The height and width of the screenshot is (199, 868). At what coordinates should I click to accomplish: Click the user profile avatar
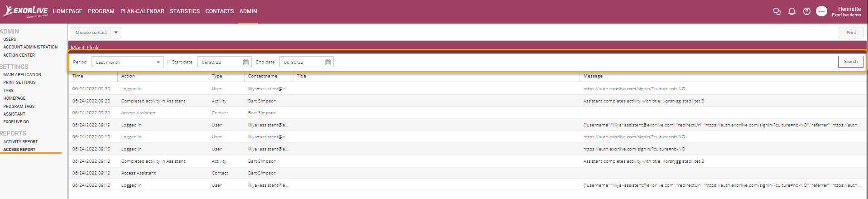pos(821,11)
